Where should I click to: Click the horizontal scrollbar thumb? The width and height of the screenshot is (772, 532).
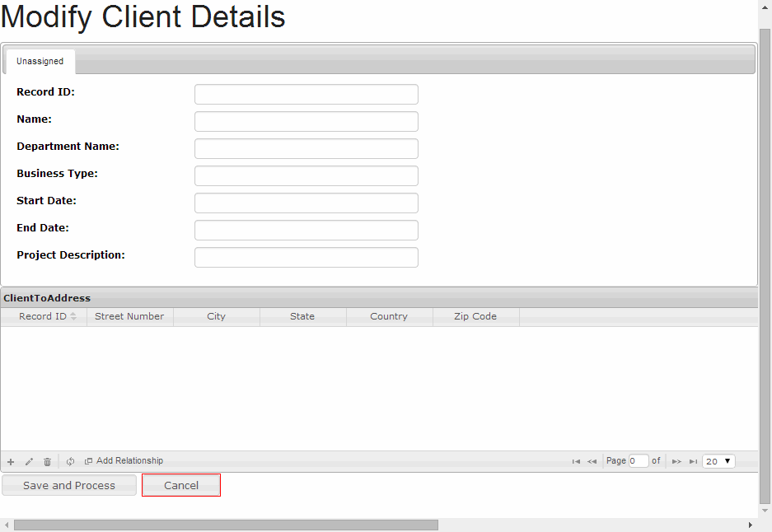click(226, 525)
